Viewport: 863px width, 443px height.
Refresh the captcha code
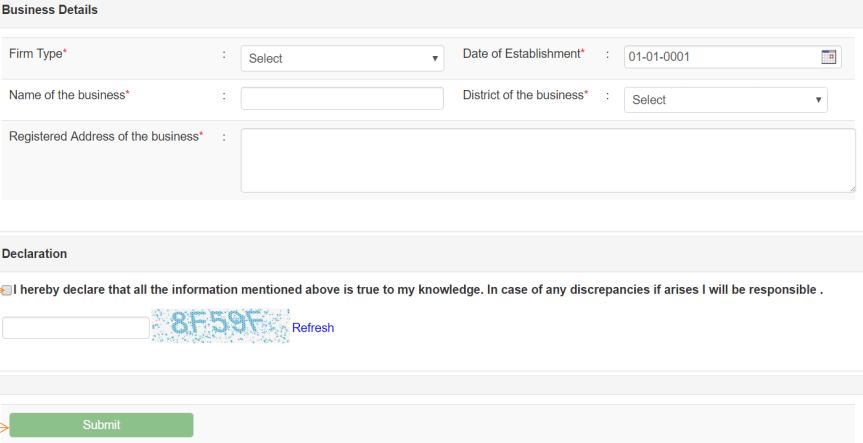tap(313, 328)
